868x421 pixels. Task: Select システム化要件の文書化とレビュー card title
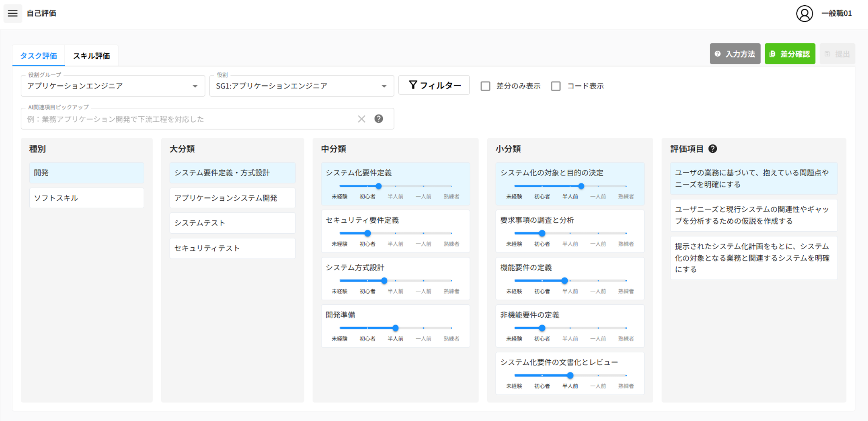pyautogui.click(x=559, y=362)
